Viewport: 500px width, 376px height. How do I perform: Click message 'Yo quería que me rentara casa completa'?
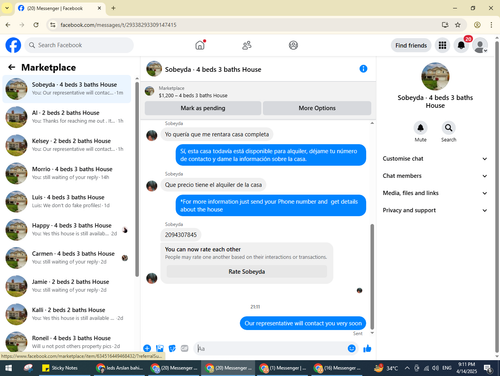(217, 134)
